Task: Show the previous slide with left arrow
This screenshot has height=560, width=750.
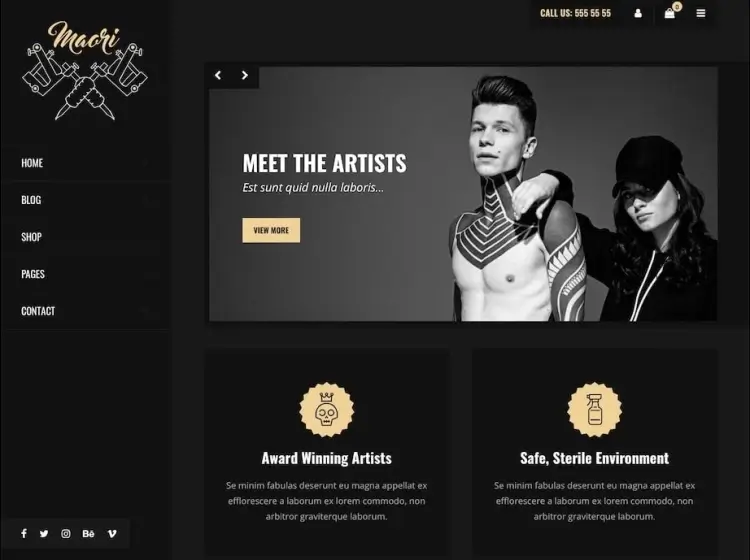Action: point(218,75)
